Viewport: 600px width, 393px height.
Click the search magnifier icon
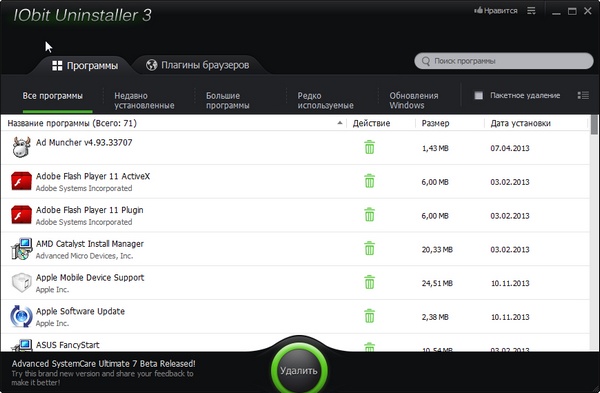click(426, 61)
